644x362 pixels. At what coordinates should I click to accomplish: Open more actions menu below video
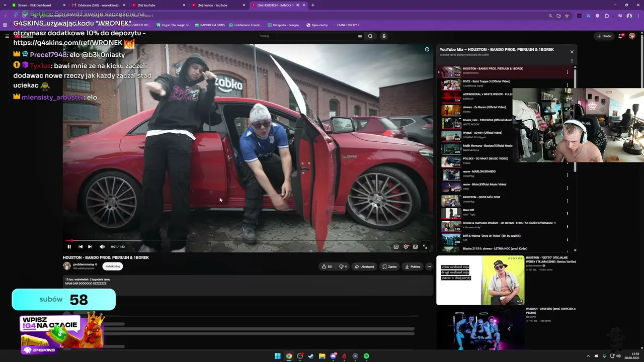click(429, 266)
